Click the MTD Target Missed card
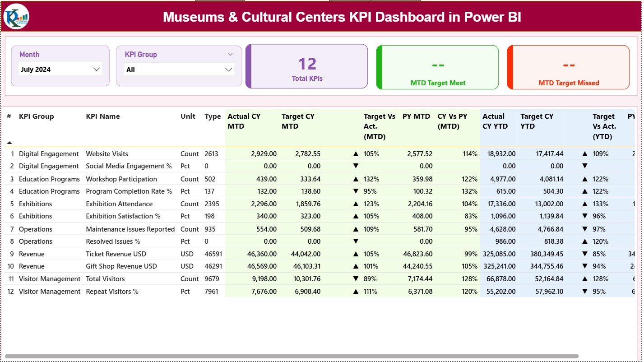The image size is (644, 362). (568, 67)
